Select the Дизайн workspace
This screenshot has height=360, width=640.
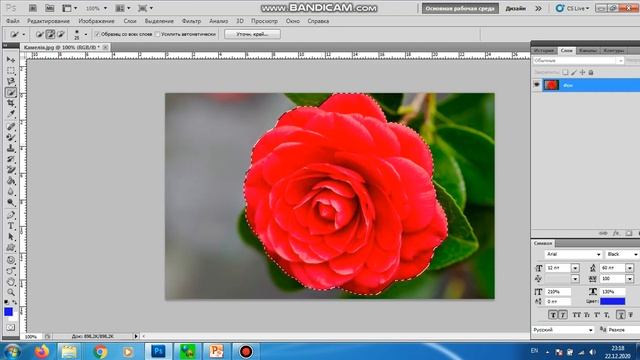point(516,8)
